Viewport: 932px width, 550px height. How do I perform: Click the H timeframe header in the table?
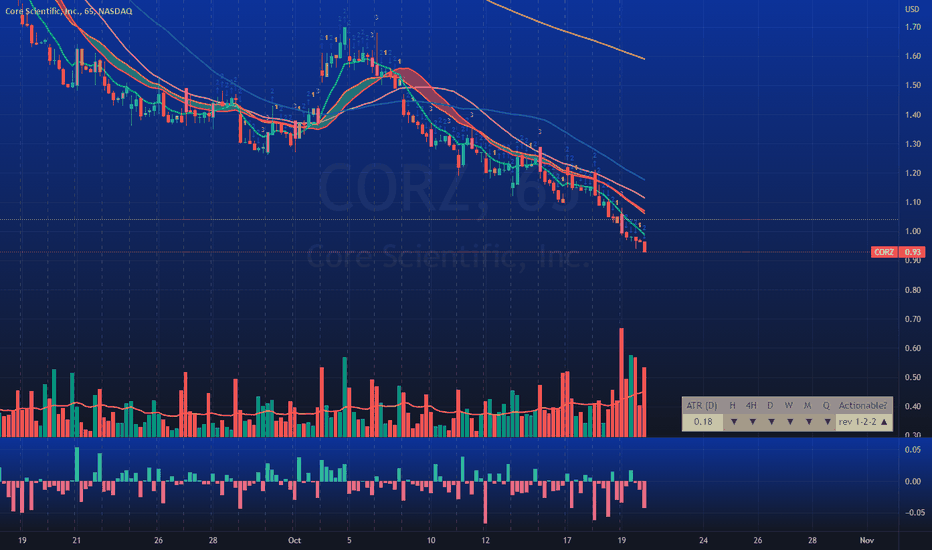pos(732,406)
